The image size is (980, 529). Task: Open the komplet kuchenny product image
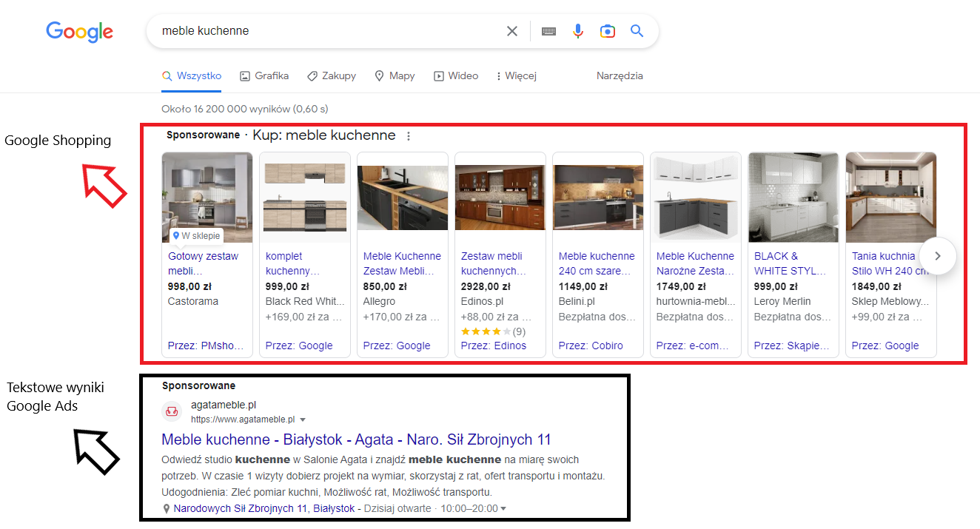pyautogui.click(x=305, y=197)
